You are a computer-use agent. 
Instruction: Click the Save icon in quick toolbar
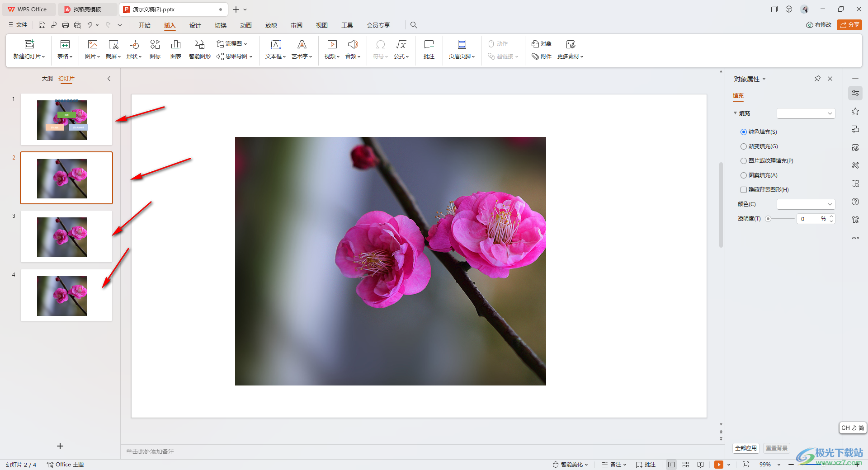[x=42, y=25]
